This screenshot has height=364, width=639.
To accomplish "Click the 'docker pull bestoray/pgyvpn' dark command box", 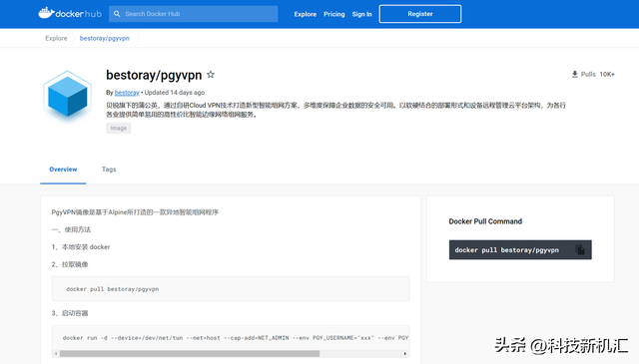I will point(520,249).
